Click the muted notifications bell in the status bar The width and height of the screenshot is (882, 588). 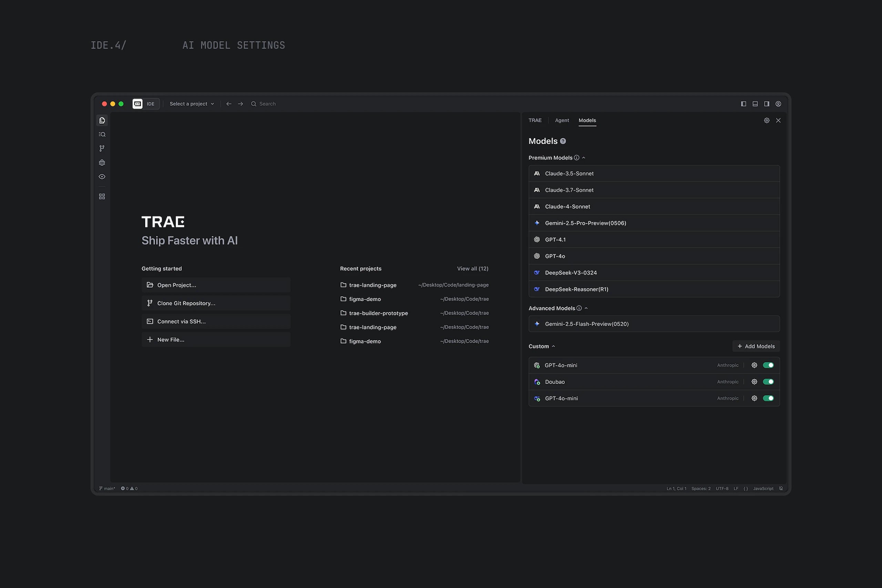point(781,489)
